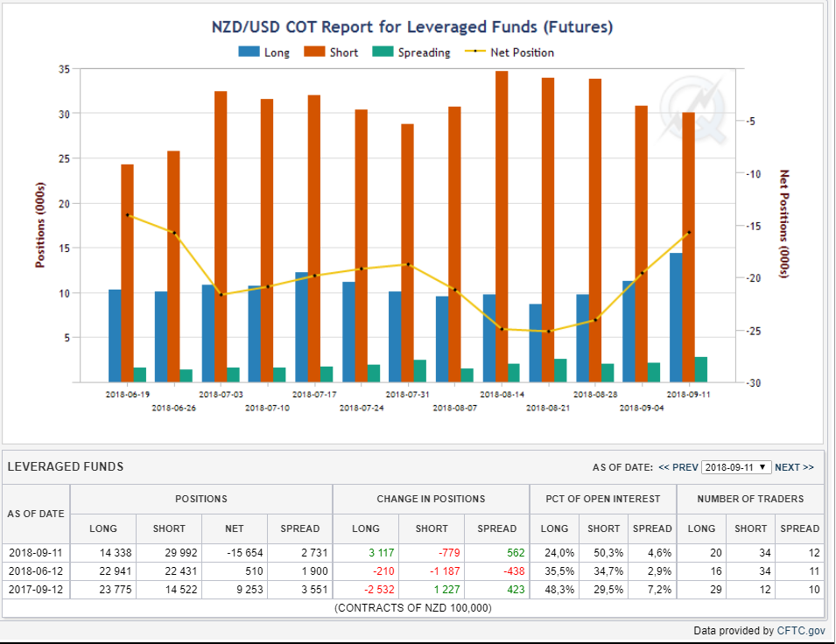836x644 pixels.
Task: Click the Positions (000s) left axis label
Action: point(40,225)
